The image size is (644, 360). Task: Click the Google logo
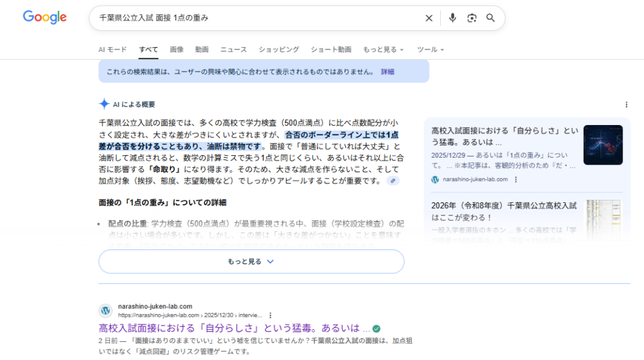click(x=45, y=18)
